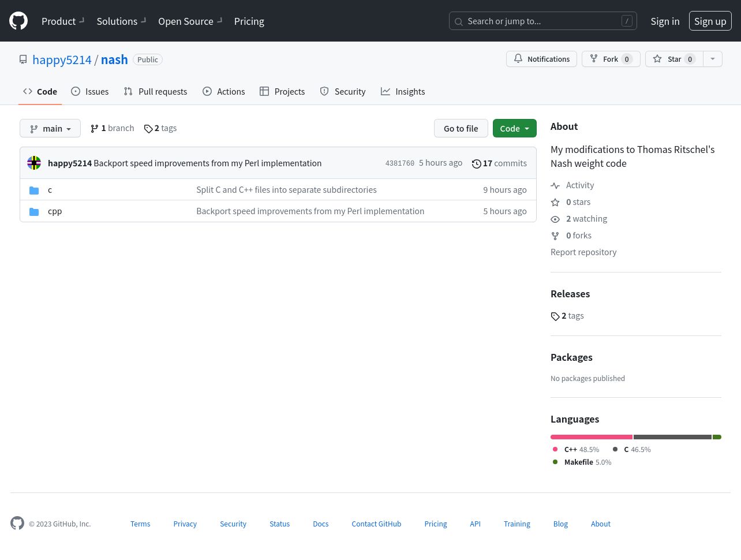Click the slash shortcut key icon in search
This screenshot has height=560, width=741.
(x=627, y=21)
